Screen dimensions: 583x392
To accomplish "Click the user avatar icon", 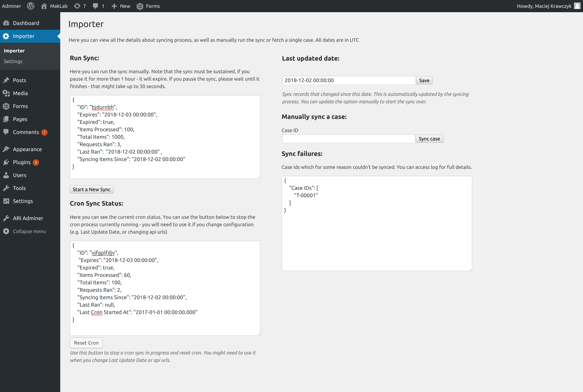I will tap(577, 6).
